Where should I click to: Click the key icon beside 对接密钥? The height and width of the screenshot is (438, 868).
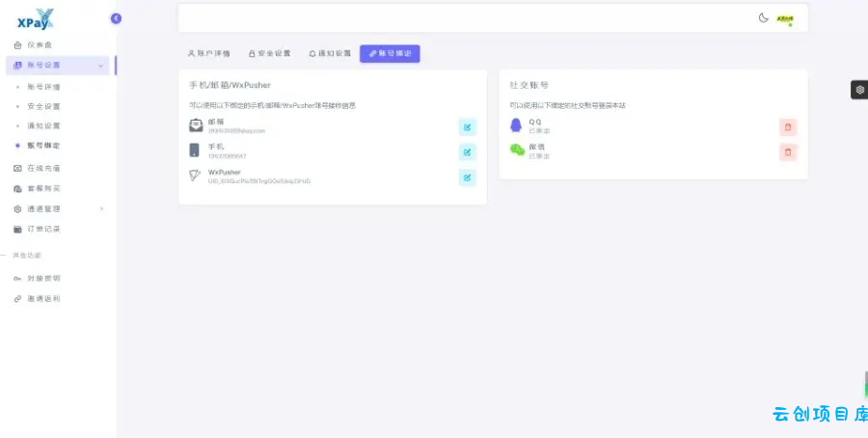click(x=17, y=279)
